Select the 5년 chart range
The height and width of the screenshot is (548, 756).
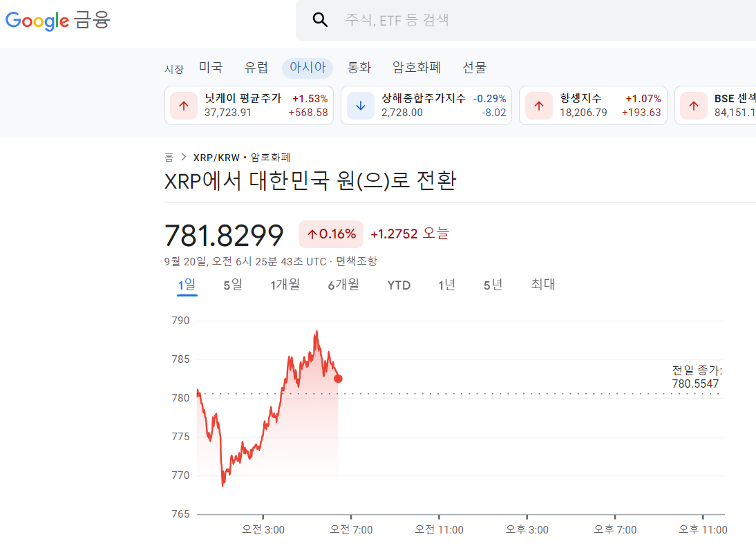pyautogui.click(x=493, y=285)
